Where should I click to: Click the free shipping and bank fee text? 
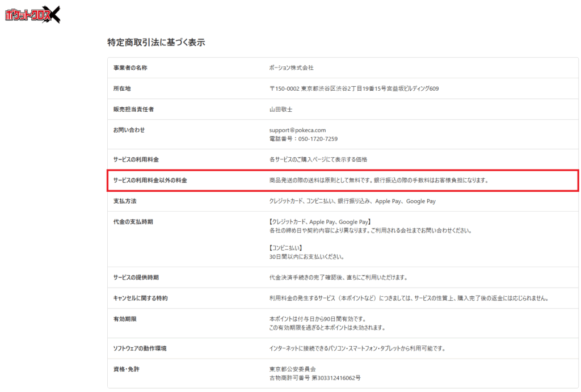tap(378, 180)
